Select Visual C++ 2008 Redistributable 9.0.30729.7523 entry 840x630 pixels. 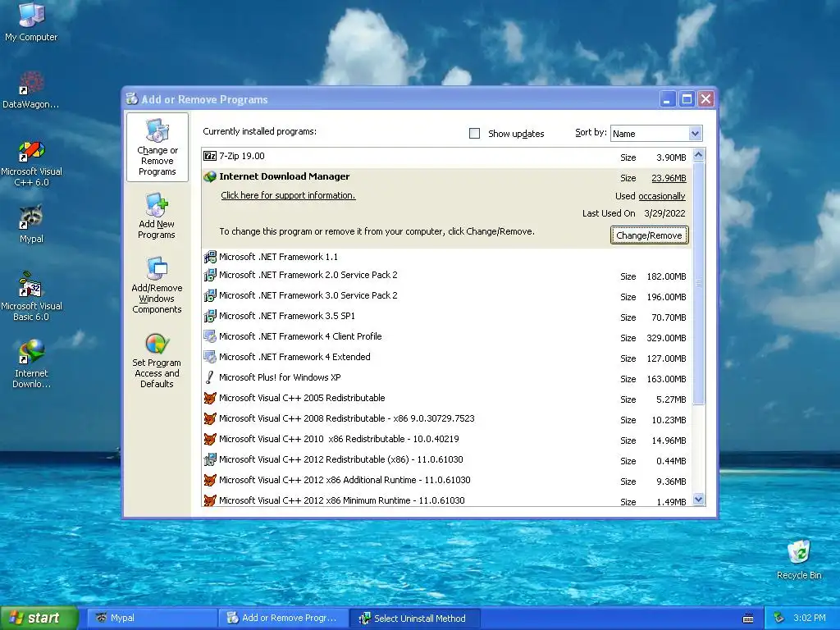[347, 418]
